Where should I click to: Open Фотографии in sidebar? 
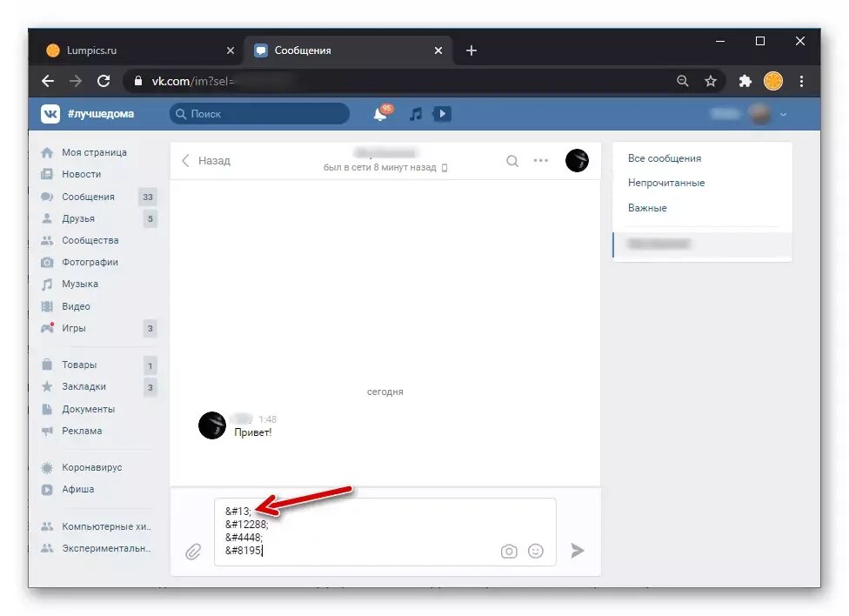90,262
